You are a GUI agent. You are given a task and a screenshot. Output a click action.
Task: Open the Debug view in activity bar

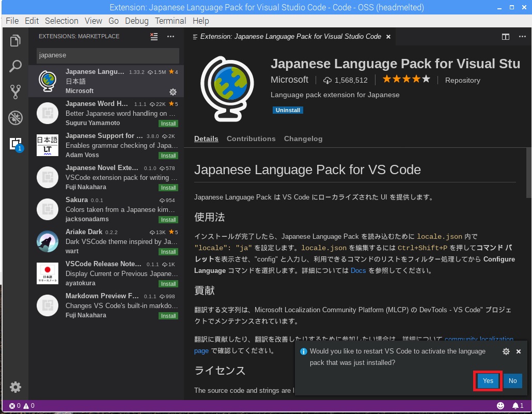(15, 118)
